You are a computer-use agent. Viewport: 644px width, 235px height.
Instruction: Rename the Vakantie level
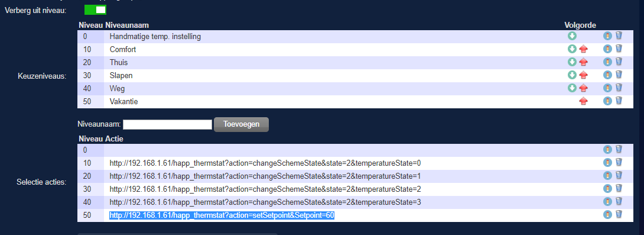[x=607, y=101]
